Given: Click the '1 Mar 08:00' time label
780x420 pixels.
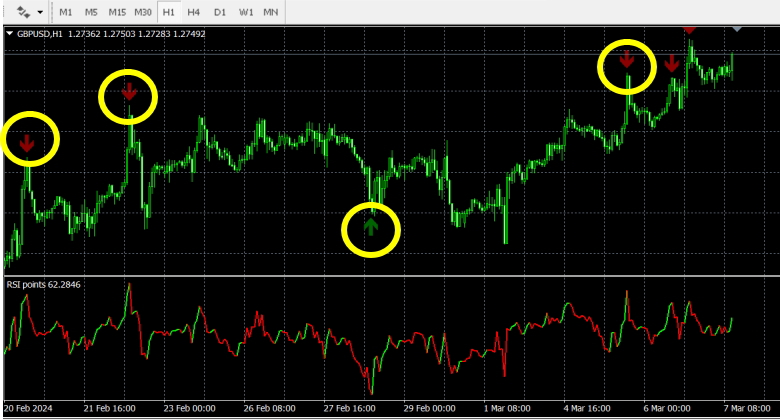Looking at the screenshot, I should 507,409.
